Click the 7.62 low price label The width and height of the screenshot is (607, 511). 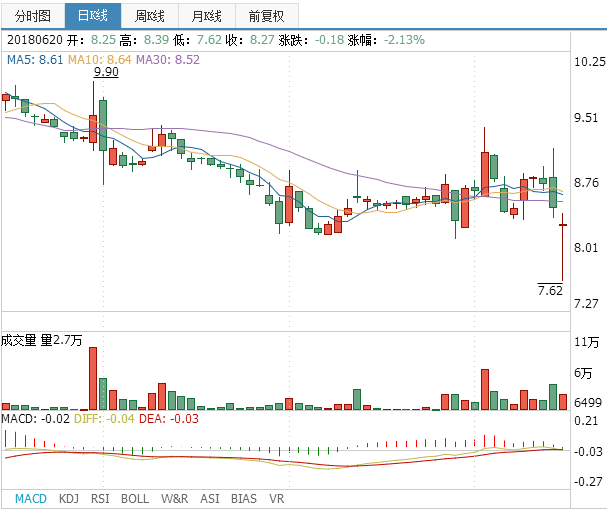[550, 290]
